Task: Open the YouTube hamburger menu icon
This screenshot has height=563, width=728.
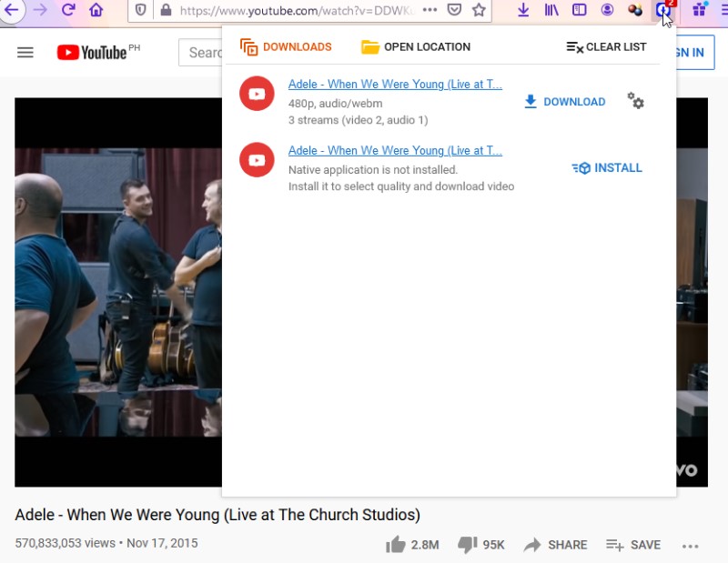Action: point(25,52)
